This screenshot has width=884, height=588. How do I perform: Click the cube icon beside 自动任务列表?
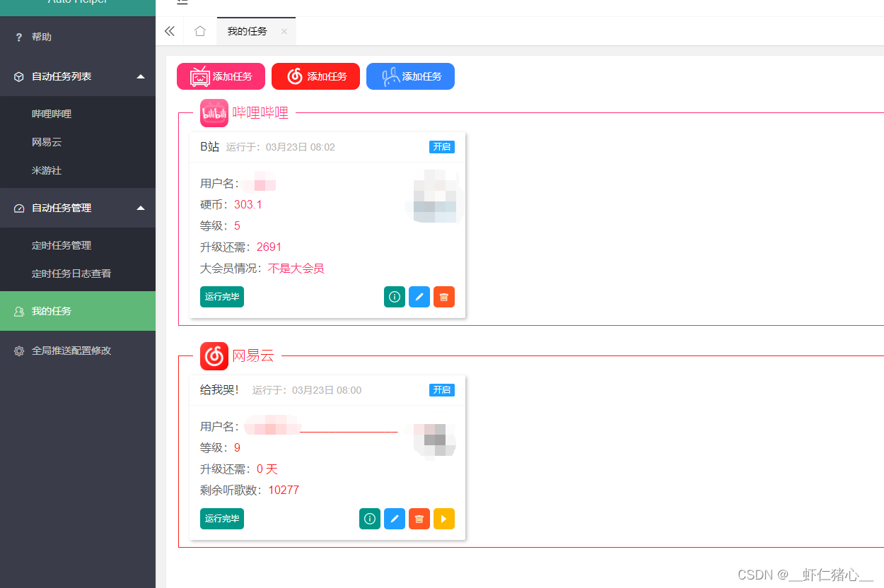click(19, 76)
